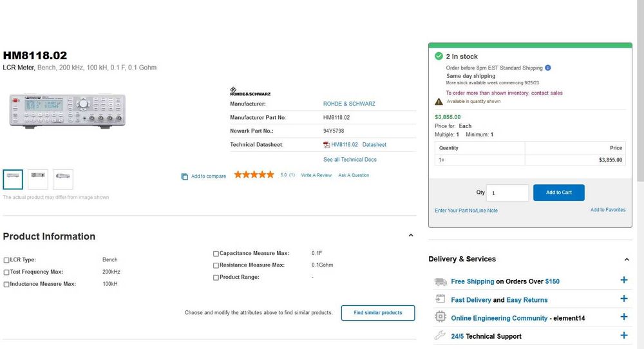The width and height of the screenshot is (644, 349).
Task: Open the See all Technical Docs link
Action: pyautogui.click(x=350, y=160)
